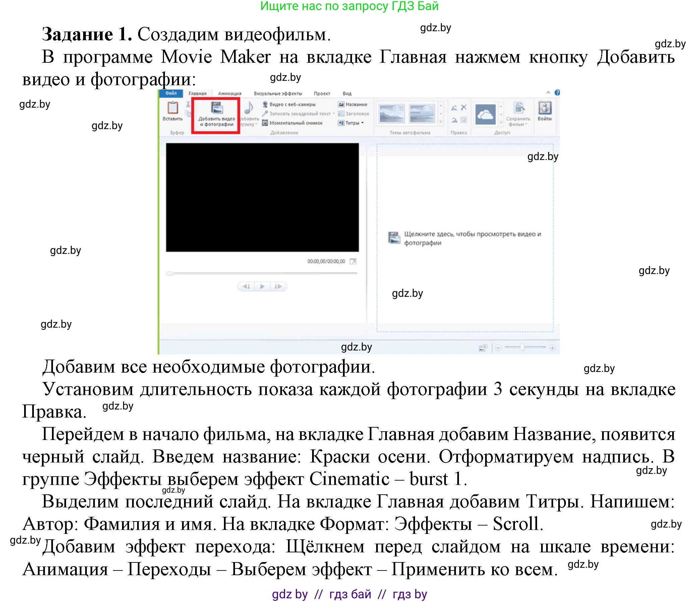Open the Визуальные эффекты tab
The height and width of the screenshot is (602, 700).
click(x=278, y=94)
